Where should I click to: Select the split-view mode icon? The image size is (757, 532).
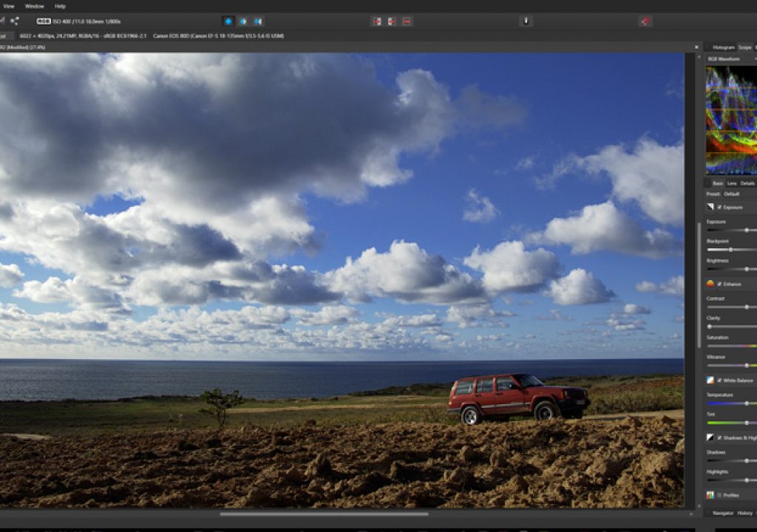[243, 21]
